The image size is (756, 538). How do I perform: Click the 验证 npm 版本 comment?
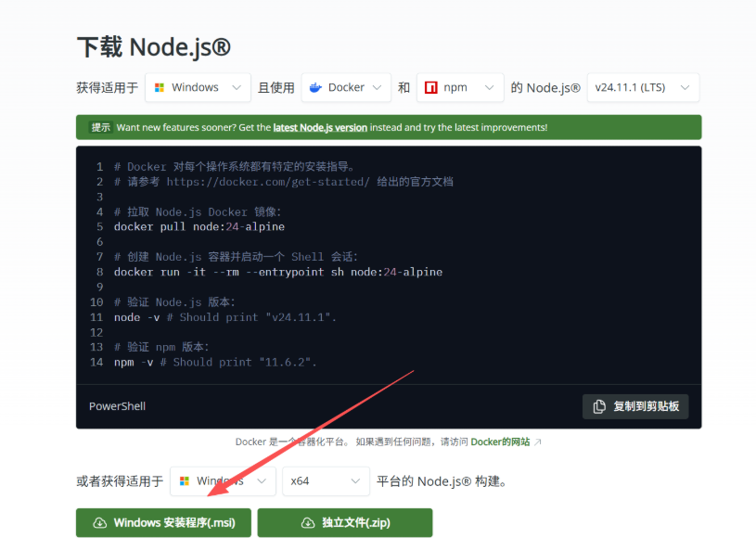pyautogui.click(x=161, y=347)
